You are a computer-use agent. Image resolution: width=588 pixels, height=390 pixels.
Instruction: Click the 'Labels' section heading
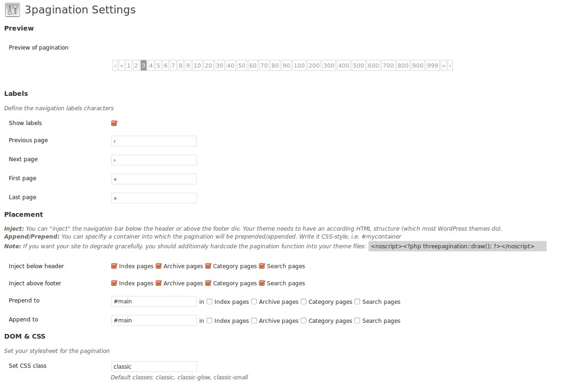pyautogui.click(x=16, y=94)
